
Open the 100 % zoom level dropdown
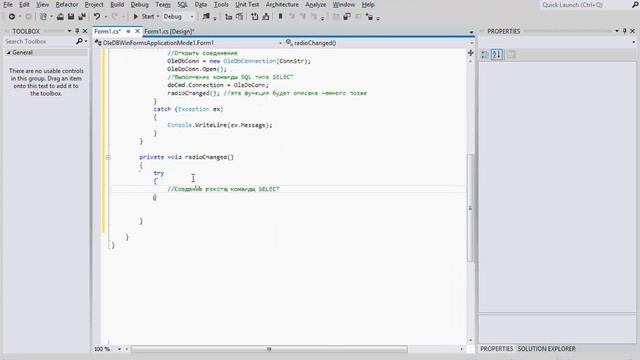pos(120,349)
